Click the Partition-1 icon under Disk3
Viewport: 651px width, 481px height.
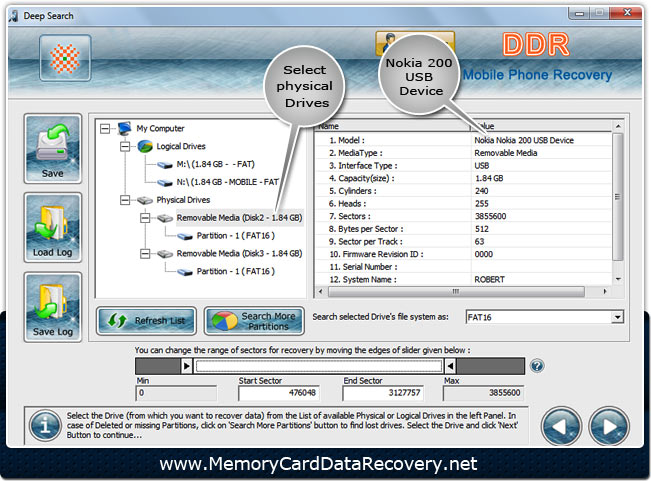click(185, 272)
